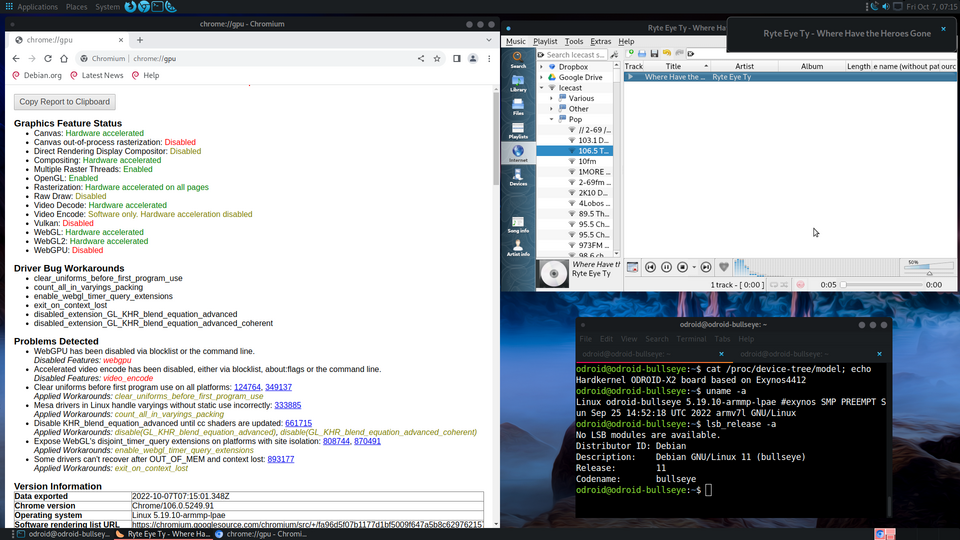
Task: Expand the Other genre node
Action: 552,109
